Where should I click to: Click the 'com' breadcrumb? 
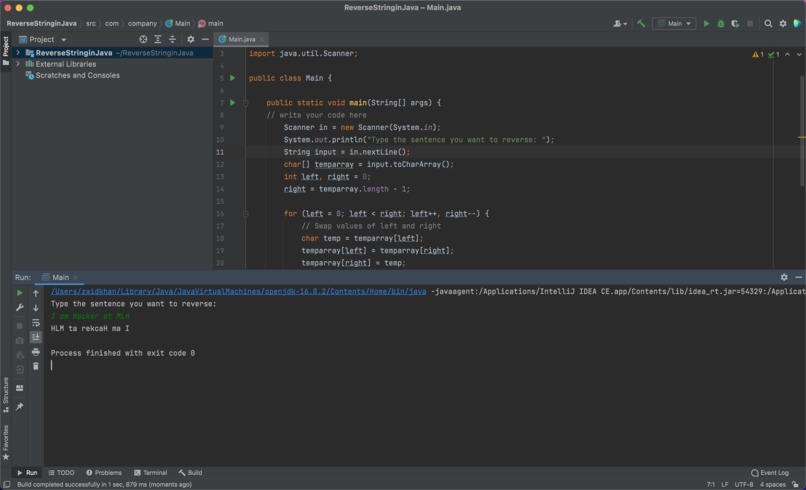[112, 24]
